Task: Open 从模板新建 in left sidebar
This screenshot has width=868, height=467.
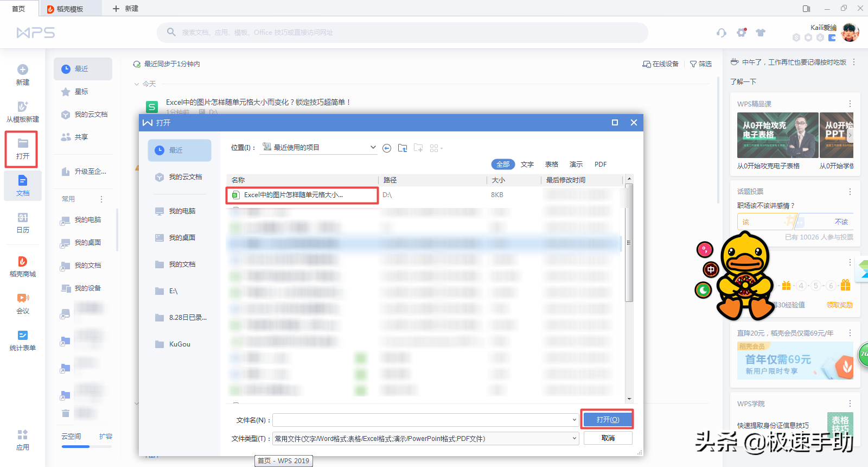Action: (23, 111)
